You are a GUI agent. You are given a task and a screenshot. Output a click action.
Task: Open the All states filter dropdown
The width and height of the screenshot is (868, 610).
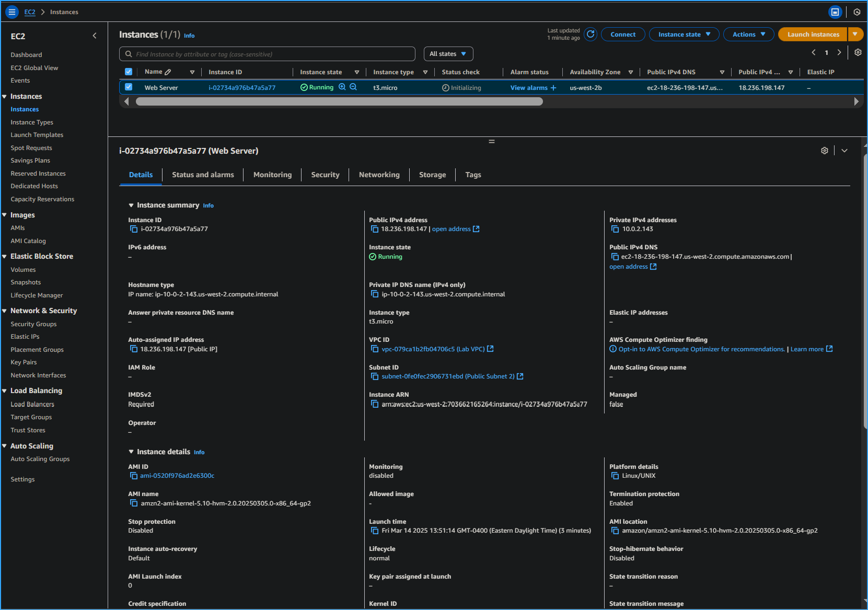point(448,53)
